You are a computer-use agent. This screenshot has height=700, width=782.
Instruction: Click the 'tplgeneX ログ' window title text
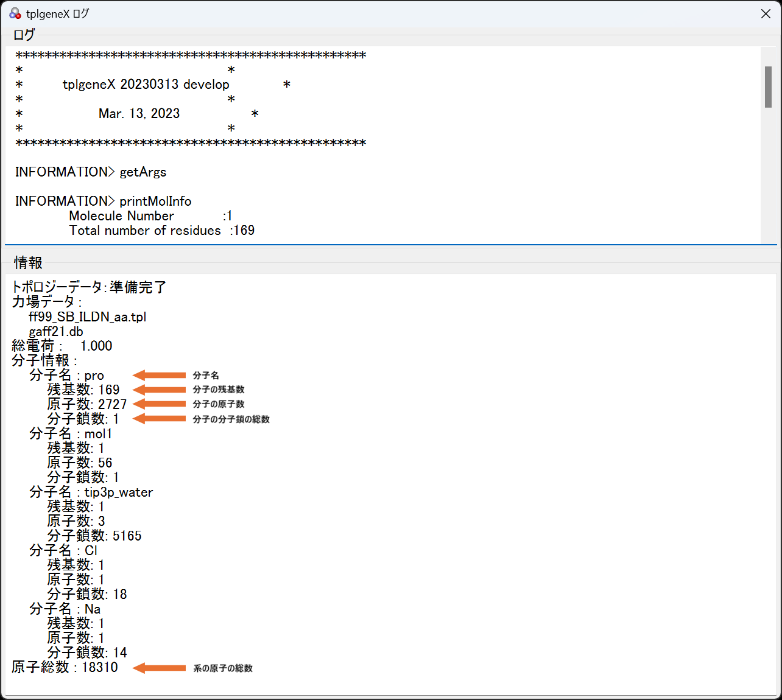(57, 13)
